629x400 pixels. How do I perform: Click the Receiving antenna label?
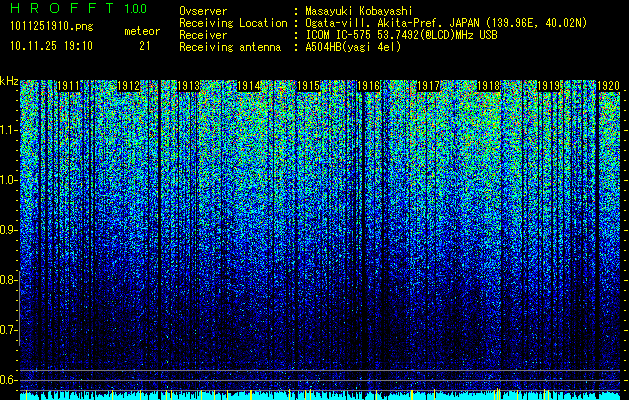[230, 47]
